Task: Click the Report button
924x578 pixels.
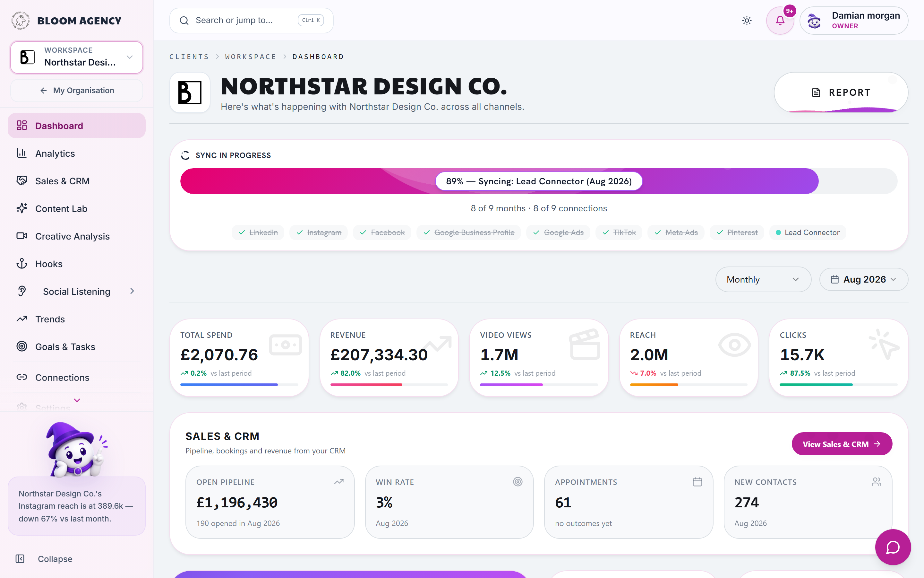Action: [x=841, y=92]
